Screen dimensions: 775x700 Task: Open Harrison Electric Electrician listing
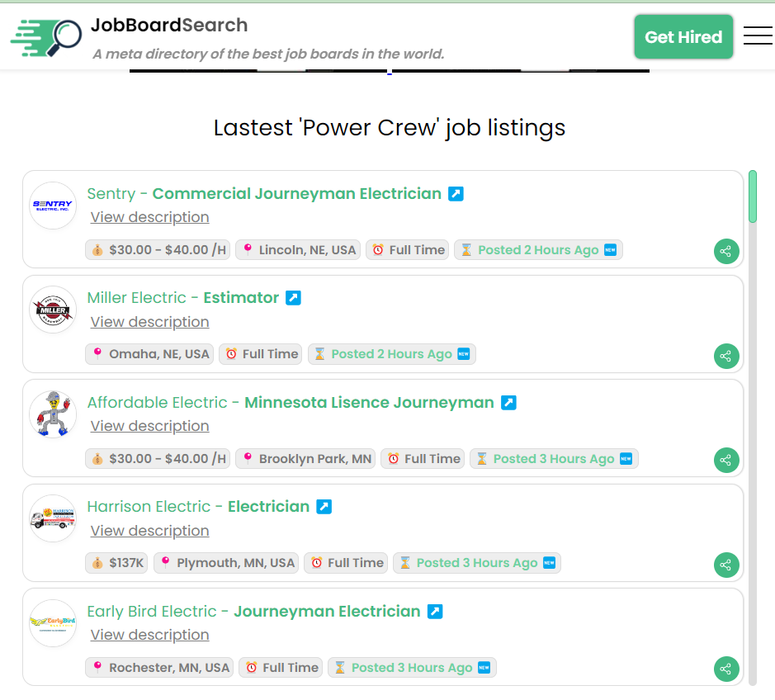[198, 507]
